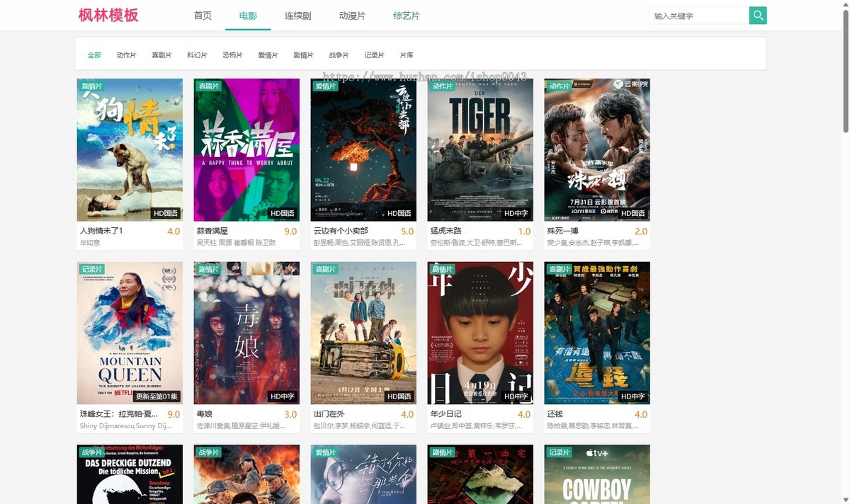Click the cast text 毕如意
850x504 pixels.
90,243
